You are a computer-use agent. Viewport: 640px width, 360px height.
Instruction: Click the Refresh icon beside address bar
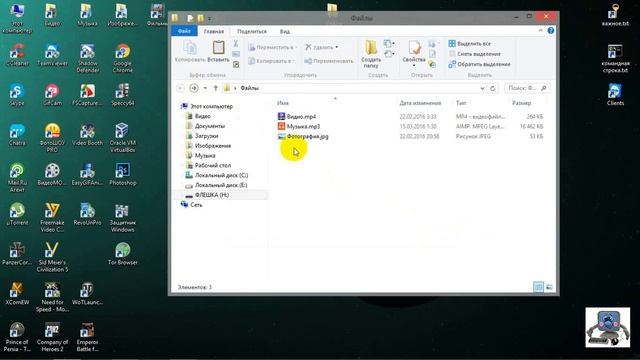(x=493, y=88)
